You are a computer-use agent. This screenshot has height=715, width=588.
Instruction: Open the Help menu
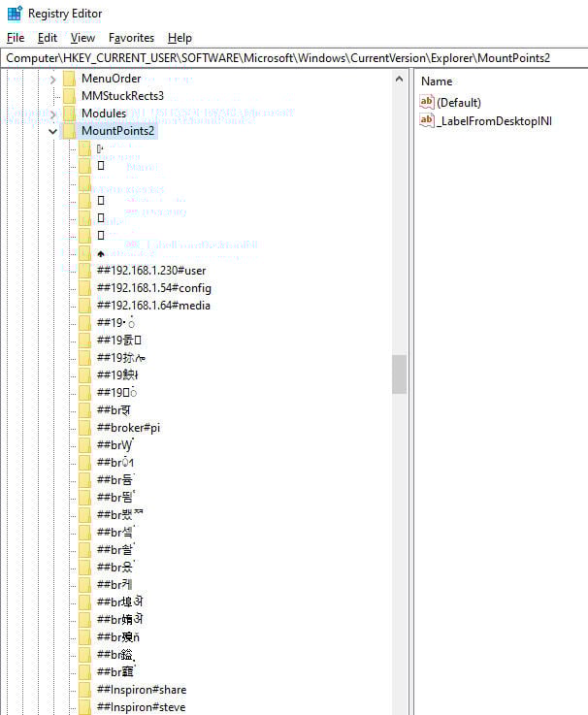(x=180, y=38)
